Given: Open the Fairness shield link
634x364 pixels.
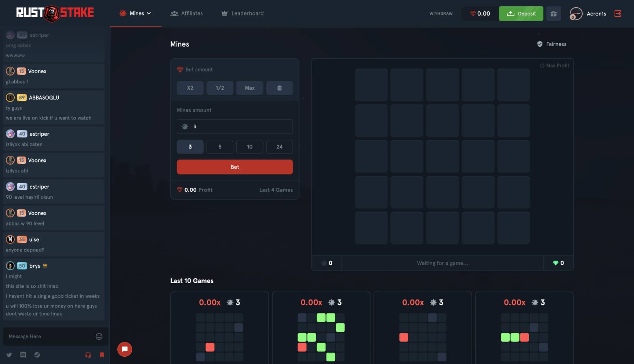Looking at the screenshot, I should click(x=551, y=44).
